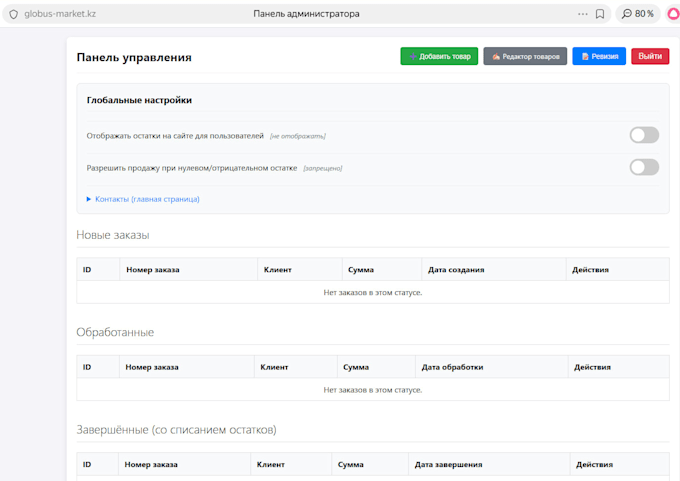680x481 pixels.
Task: Click the red Выйти button
Action: click(650, 56)
